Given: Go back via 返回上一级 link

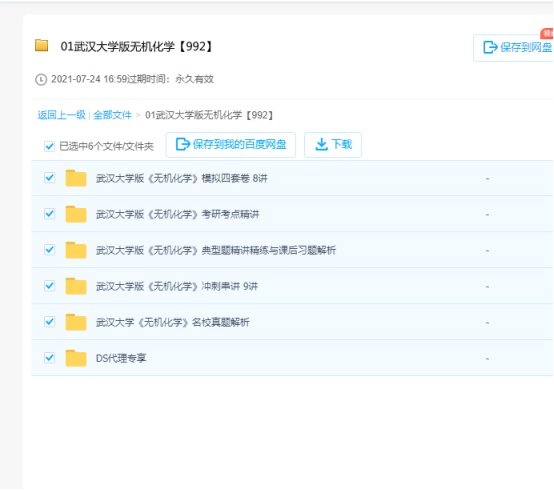Looking at the screenshot, I should point(61,115).
